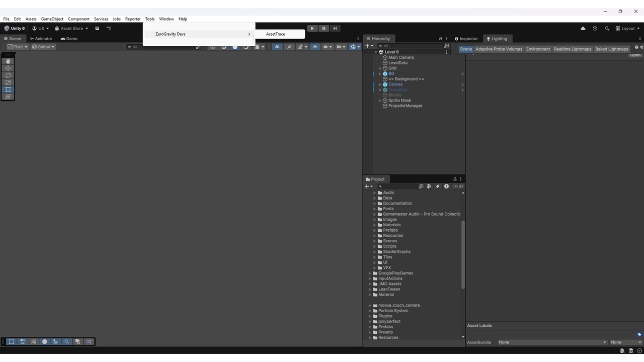
Task: Open the Global coordinate dropdown
Action: (43, 47)
